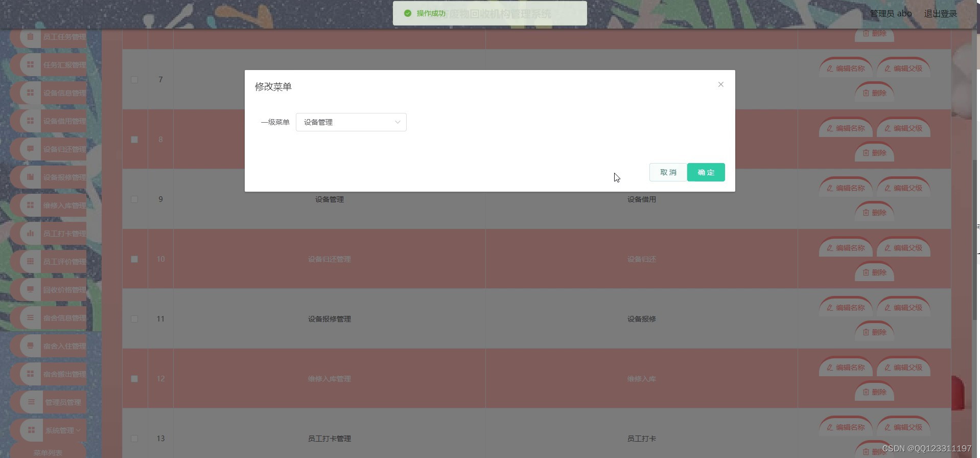This screenshot has height=458, width=980.
Task: Close the 修改菜单 dialog with the X
Action: [x=721, y=84]
